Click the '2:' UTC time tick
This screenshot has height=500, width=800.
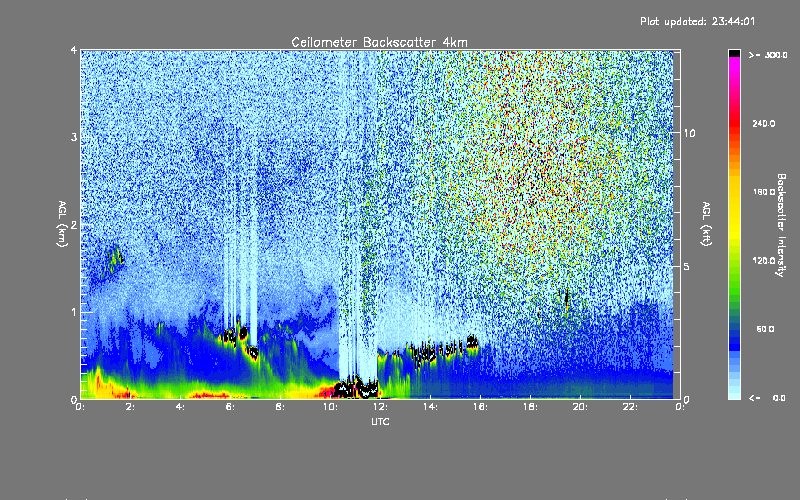pyautogui.click(x=130, y=407)
